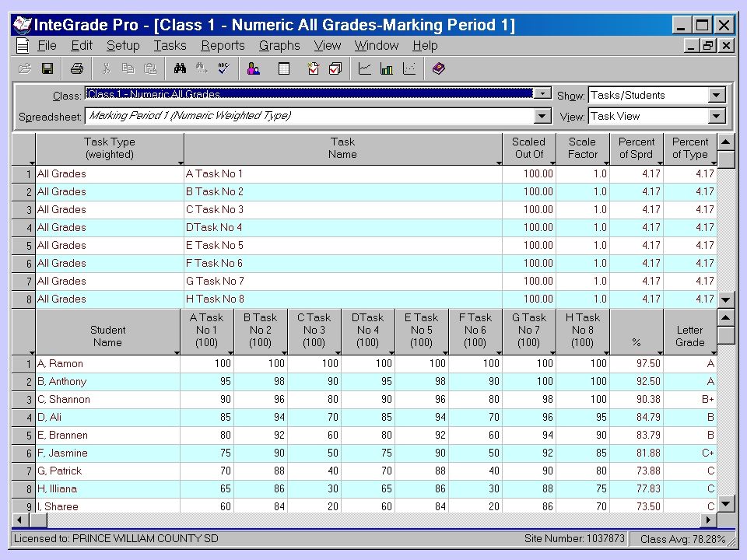Image resolution: width=747 pixels, height=560 pixels.
Task: Open the Reports menu
Action: 223,46
